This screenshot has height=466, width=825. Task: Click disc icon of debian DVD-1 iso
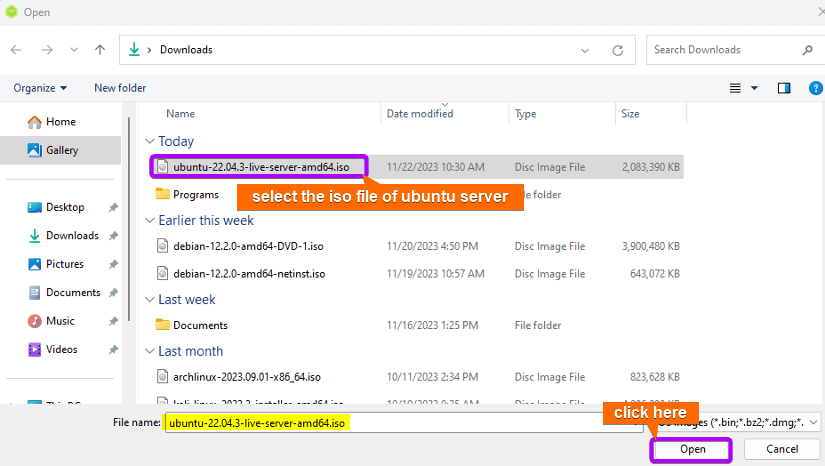point(163,246)
